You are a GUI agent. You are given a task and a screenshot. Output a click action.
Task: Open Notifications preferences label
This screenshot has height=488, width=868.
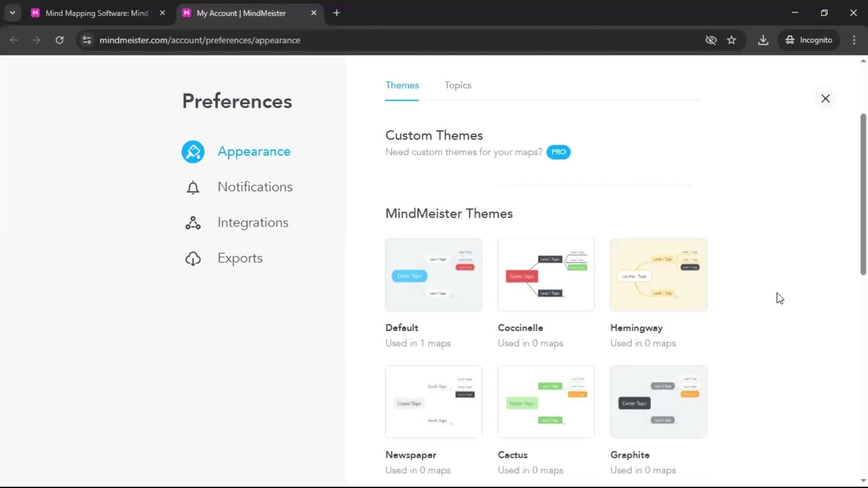(x=255, y=187)
